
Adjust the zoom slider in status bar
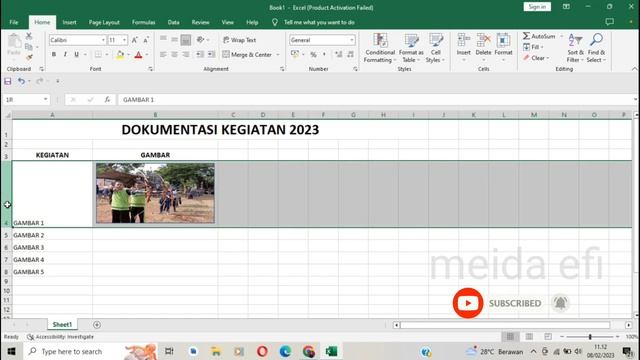[x=590, y=337]
